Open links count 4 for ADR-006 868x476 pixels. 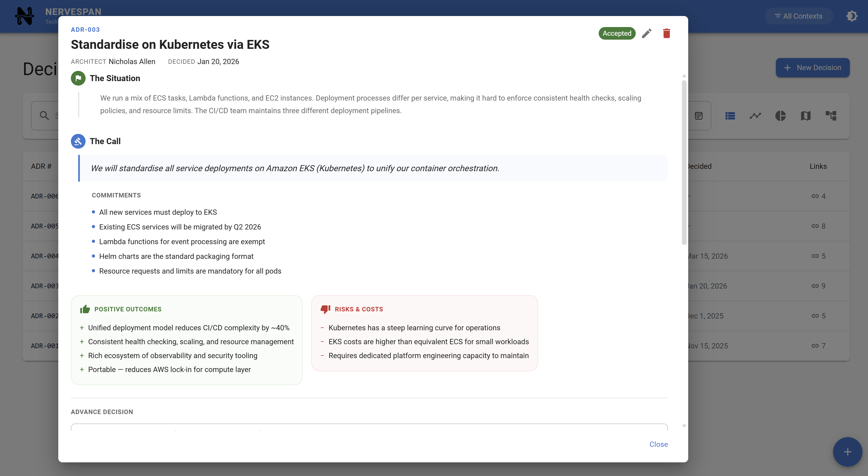pyautogui.click(x=818, y=196)
